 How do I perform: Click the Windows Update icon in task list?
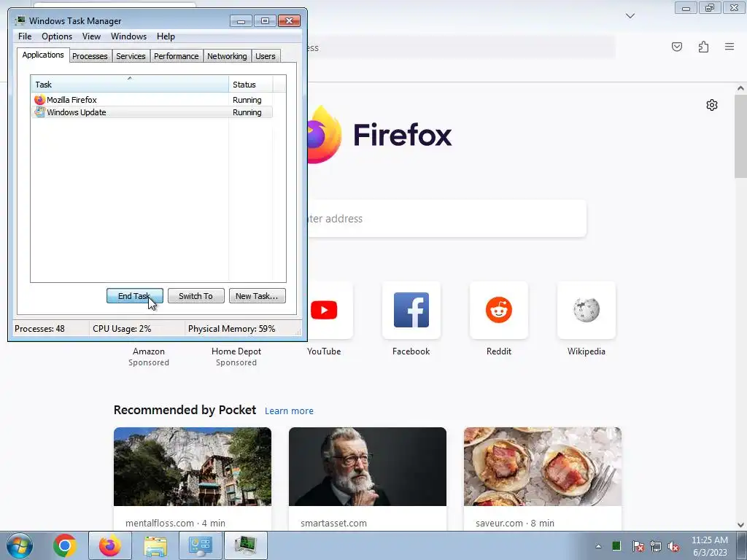(x=39, y=112)
